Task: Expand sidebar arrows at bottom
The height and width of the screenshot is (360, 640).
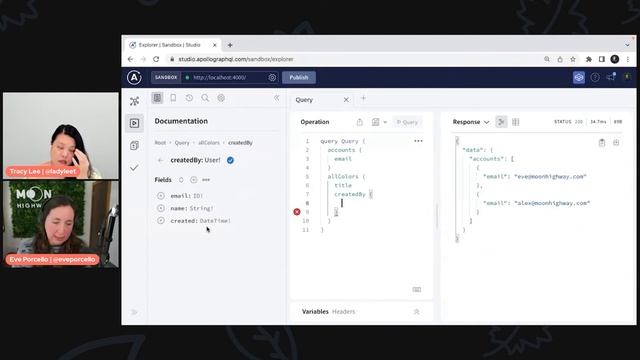Action: [x=134, y=312]
